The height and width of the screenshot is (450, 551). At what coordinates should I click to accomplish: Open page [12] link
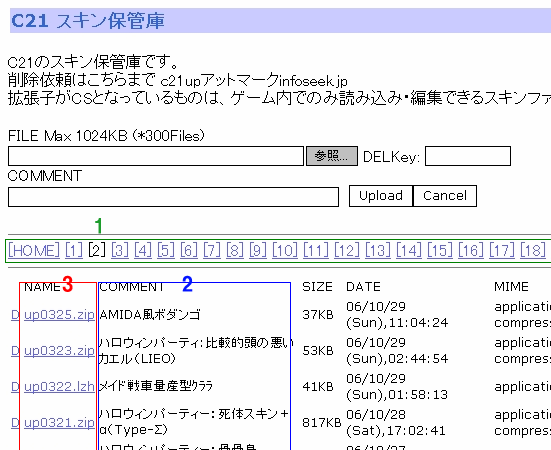[347, 250]
